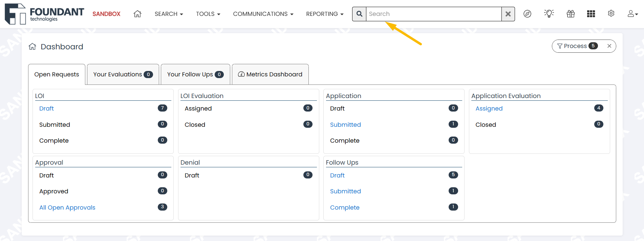The width and height of the screenshot is (644, 241).
Task: Click the LOI Draft count badge 7
Action: click(163, 108)
